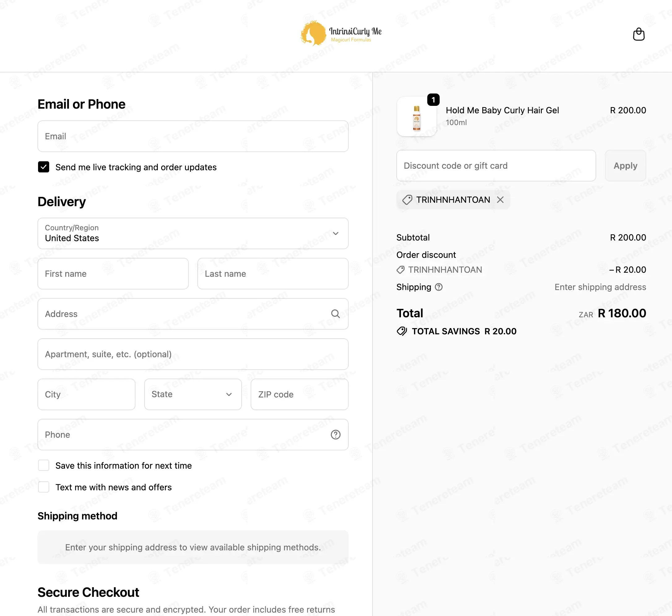Focus the Phone number field
This screenshot has height=616, width=672.
pos(193,434)
